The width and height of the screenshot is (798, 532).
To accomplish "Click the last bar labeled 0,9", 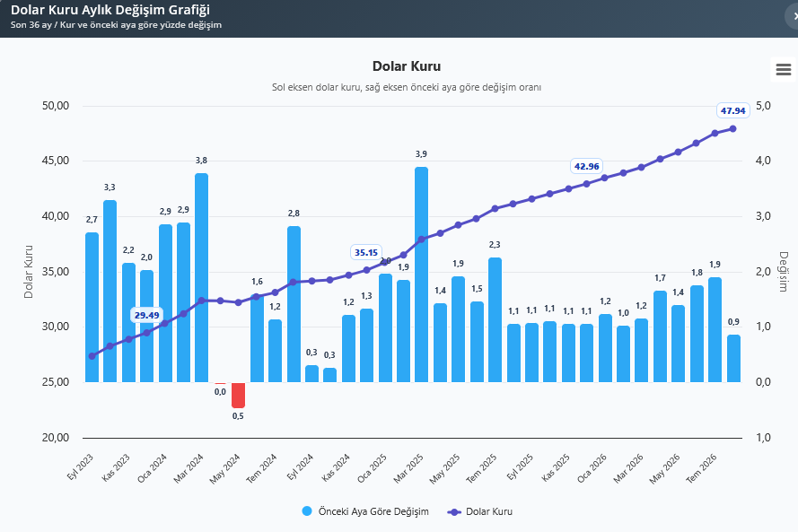I will coord(733,359).
